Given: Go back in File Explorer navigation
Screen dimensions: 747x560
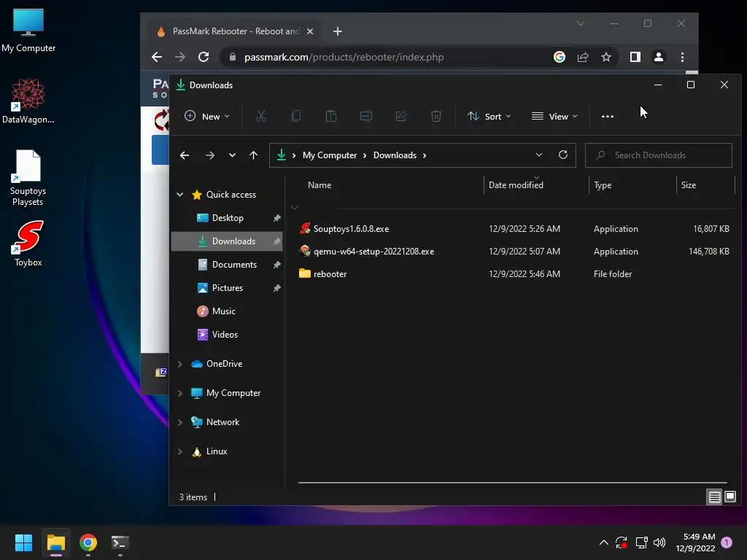Looking at the screenshot, I should pyautogui.click(x=185, y=155).
